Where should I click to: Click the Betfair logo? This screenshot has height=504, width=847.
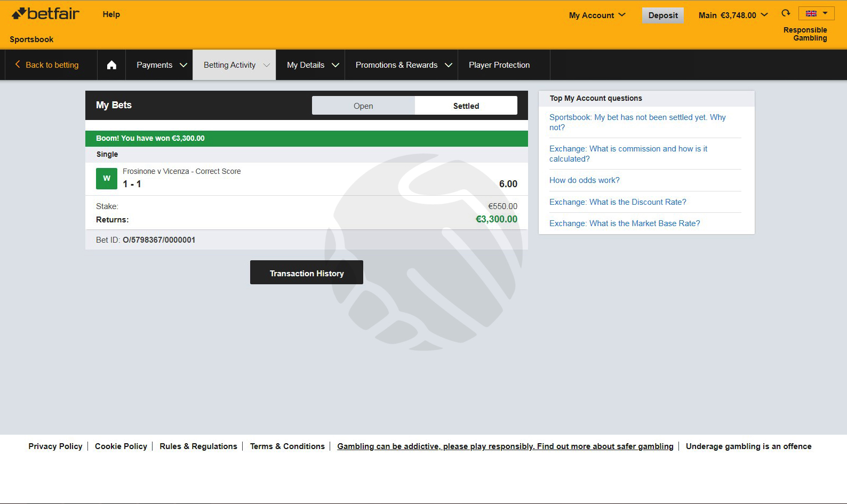tap(45, 14)
